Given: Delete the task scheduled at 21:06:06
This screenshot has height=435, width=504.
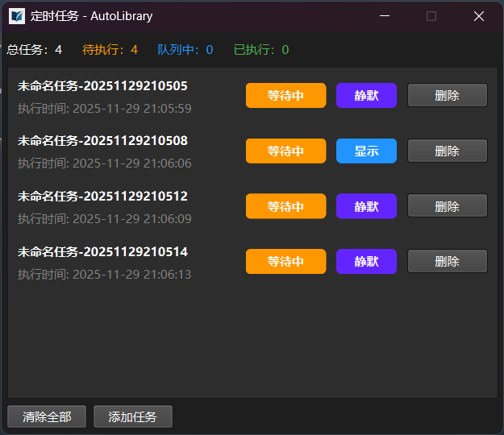Looking at the screenshot, I should point(447,151).
